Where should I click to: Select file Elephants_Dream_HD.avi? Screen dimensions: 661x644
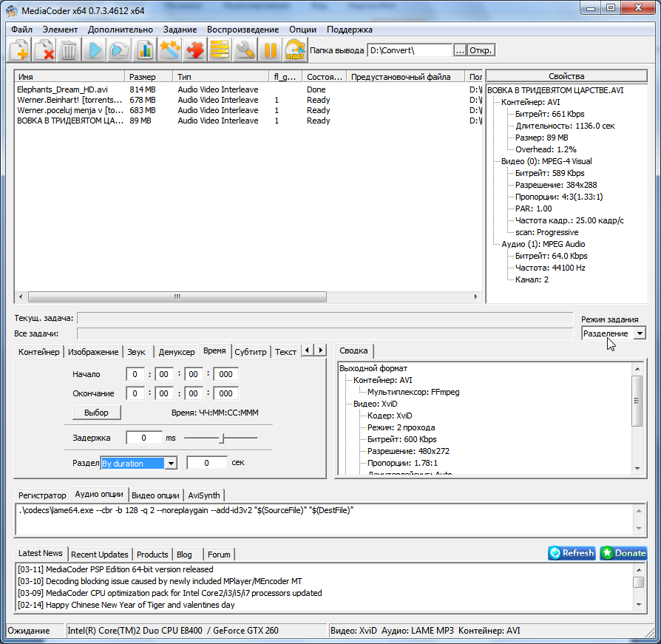point(62,89)
